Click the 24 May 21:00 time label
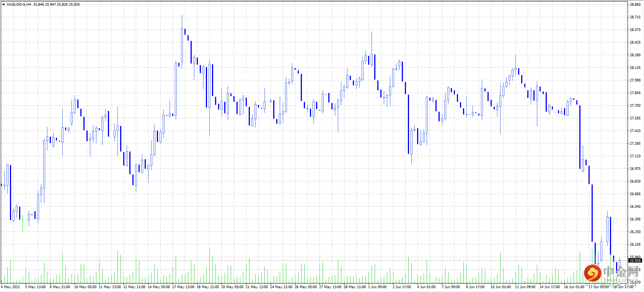The height and width of the screenshot is (292, 644). (x=281, y=287)
